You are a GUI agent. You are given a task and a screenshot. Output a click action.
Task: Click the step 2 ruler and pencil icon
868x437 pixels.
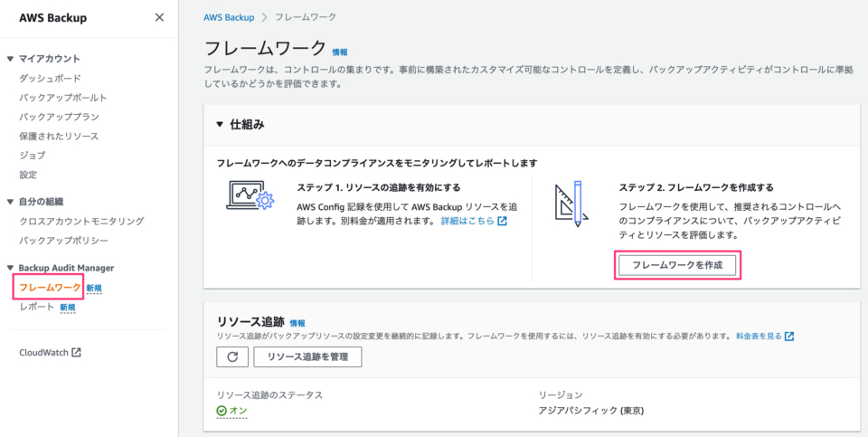571,204
